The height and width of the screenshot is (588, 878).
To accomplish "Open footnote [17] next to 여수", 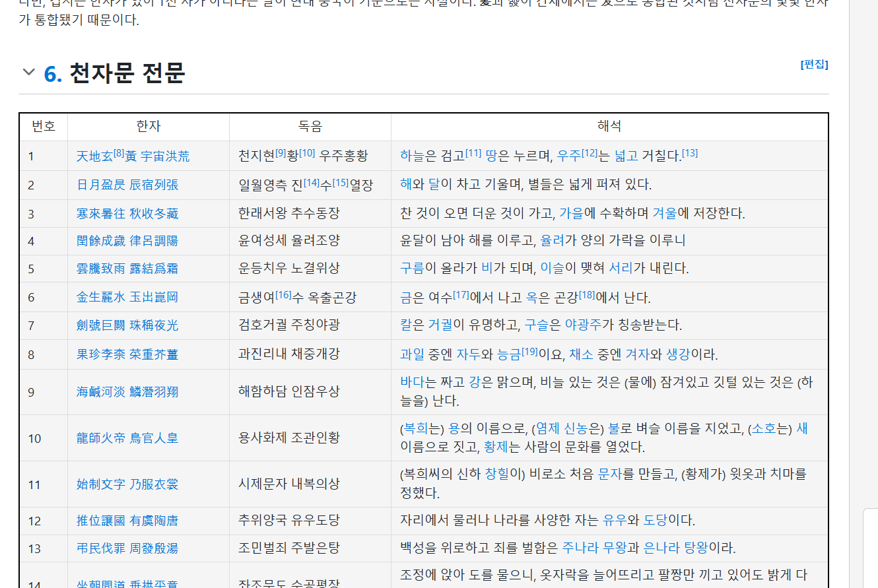I will coord(461,294).
